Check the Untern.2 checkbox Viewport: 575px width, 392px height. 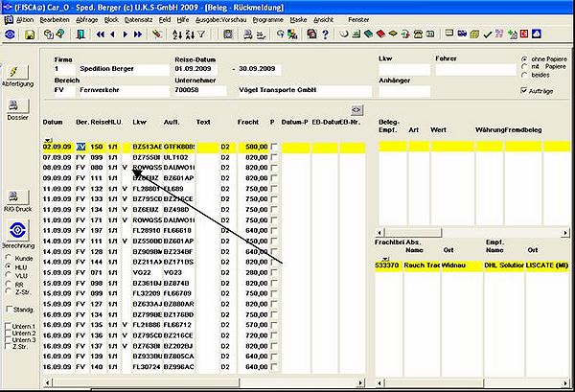8,333
